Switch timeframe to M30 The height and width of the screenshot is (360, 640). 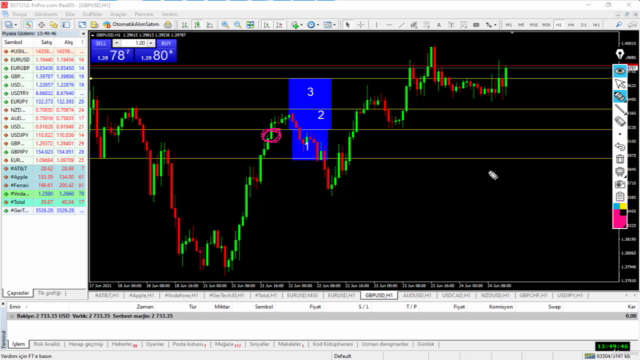pos(546,25)
